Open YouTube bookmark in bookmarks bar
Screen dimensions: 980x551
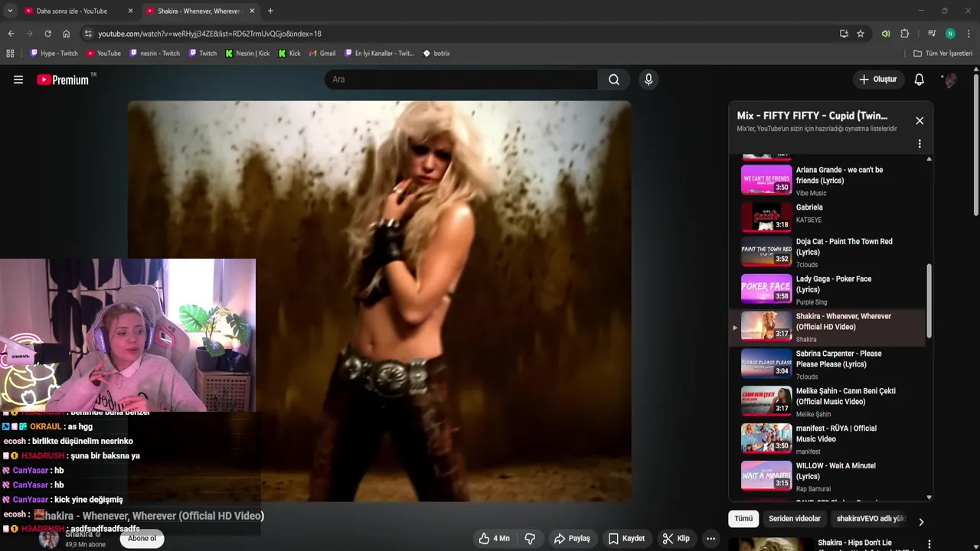[x=103, y=54]
